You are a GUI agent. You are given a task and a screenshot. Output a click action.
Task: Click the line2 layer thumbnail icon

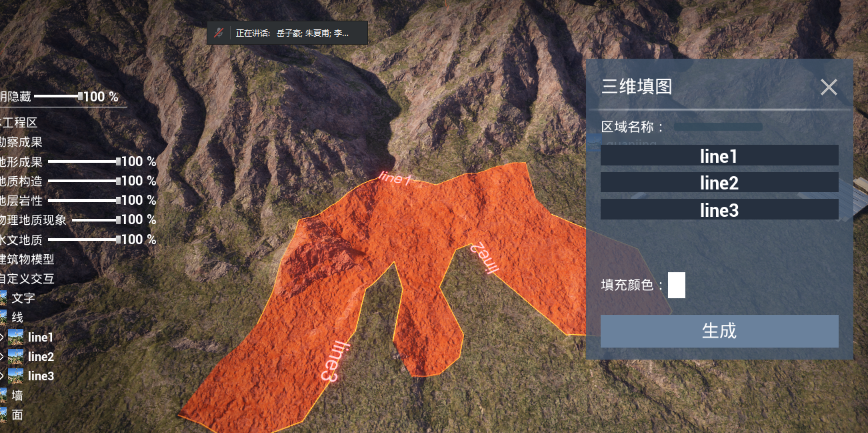point(16,357)
